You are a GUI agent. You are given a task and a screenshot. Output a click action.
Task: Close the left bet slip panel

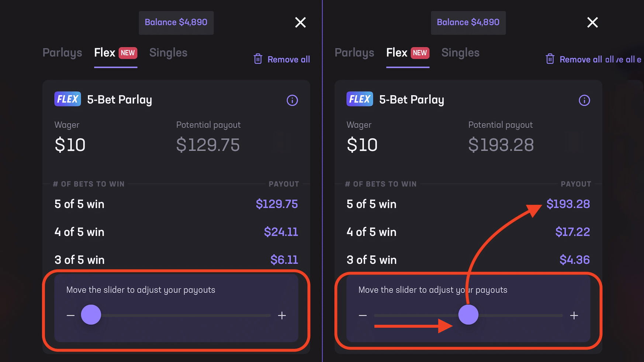pyautogui.click(x=300, y=22)
